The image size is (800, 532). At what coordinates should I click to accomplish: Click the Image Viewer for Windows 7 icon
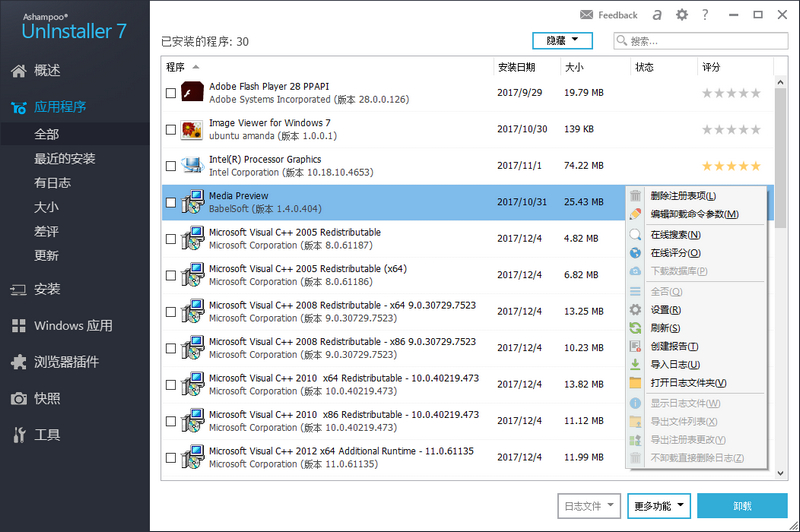pyautogui.click(x=192, y=129)
